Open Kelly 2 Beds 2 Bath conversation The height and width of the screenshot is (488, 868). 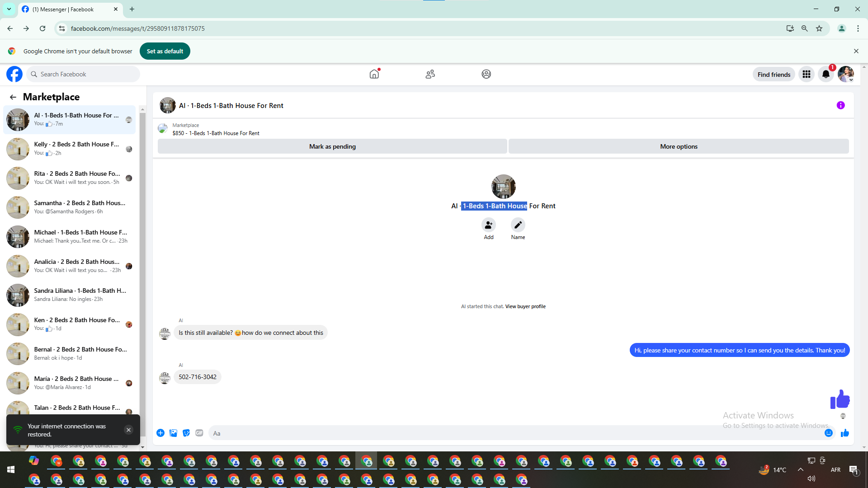point(69,149)
